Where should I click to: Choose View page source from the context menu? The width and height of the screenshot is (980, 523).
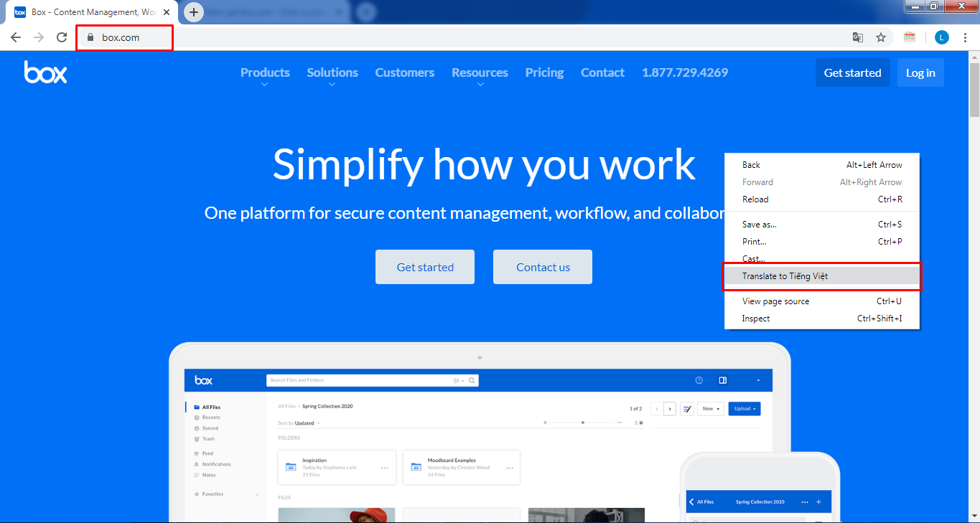[x=822, y=301]
